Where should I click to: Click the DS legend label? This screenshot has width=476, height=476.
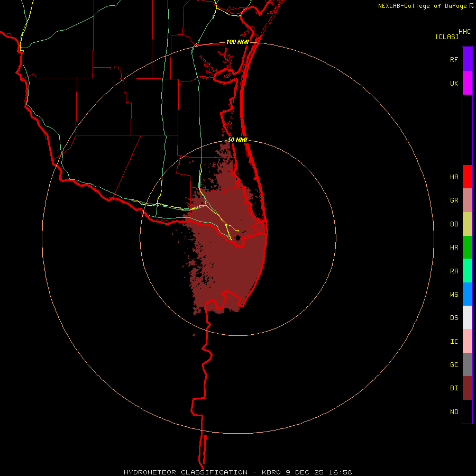[454, 318]
